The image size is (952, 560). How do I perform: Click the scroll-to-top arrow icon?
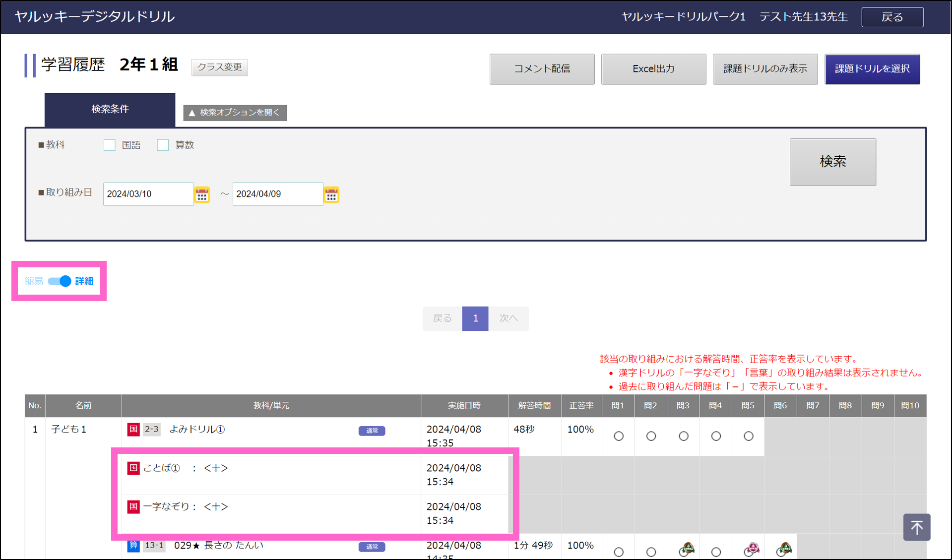(916, 527)
